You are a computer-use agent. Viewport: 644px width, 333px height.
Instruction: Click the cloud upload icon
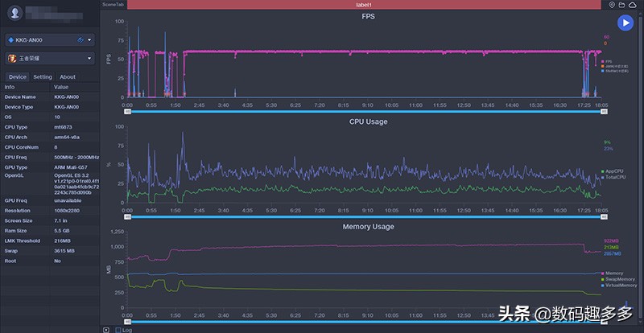coord(632,5)
